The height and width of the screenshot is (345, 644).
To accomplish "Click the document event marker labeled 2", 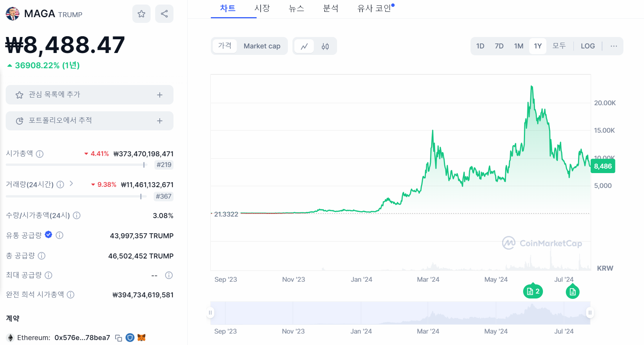I will pyautogui.click(x=533, y=291).
